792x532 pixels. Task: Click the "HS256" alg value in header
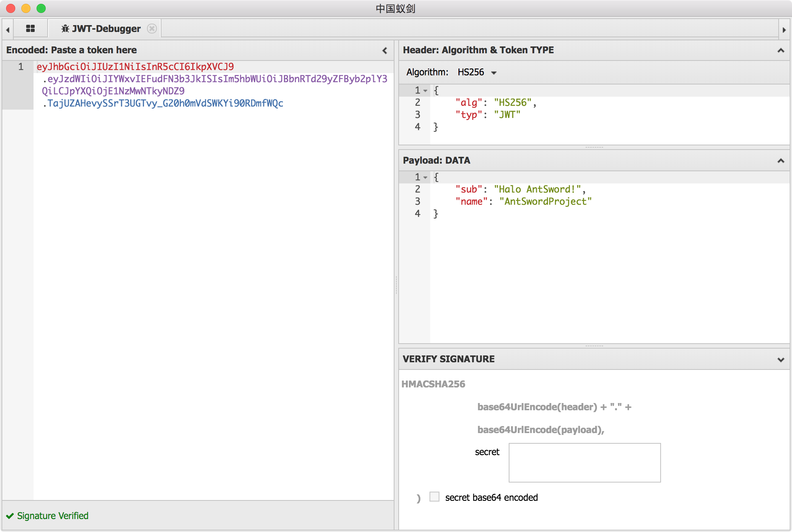point(513,102)
